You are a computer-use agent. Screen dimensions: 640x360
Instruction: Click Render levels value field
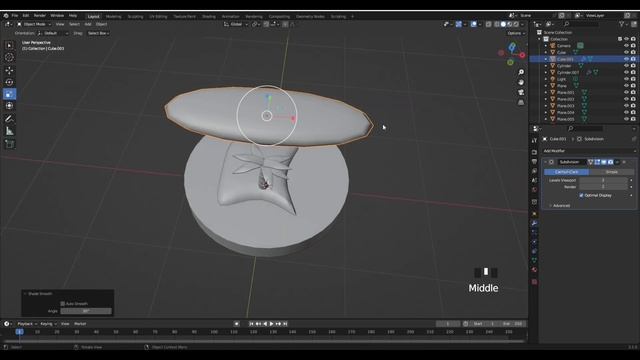(x=603, y=187)
